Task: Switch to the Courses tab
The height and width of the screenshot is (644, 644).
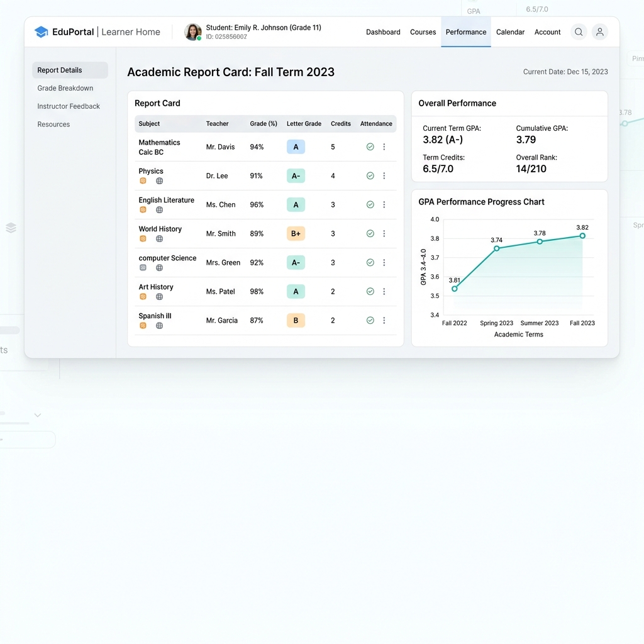Action: pos(423,32)
